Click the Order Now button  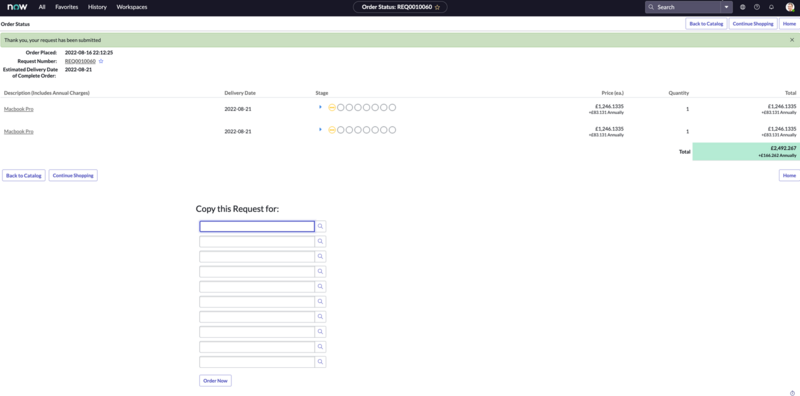coord(215,381)
